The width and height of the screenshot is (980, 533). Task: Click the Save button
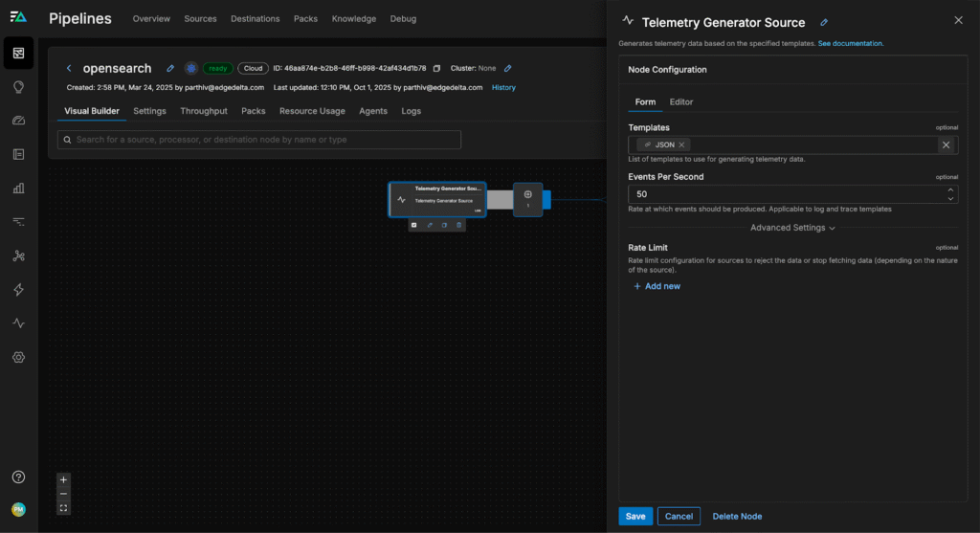click(635, 516)
